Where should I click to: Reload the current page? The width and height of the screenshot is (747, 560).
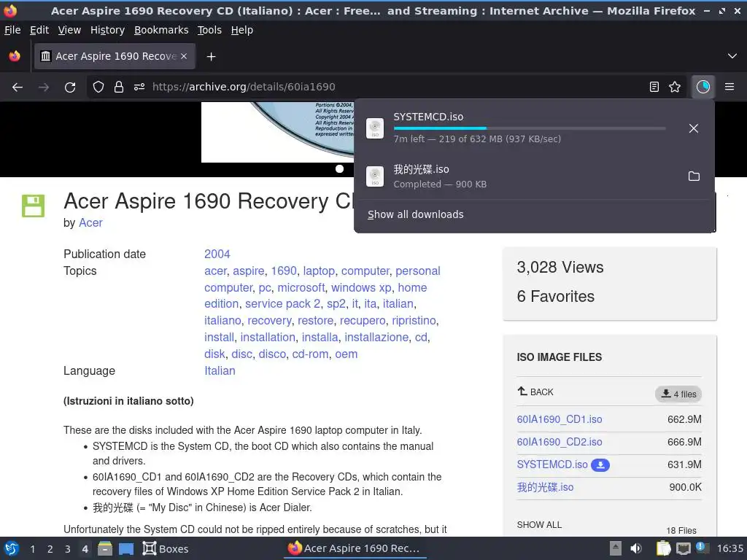coord(70,87)
